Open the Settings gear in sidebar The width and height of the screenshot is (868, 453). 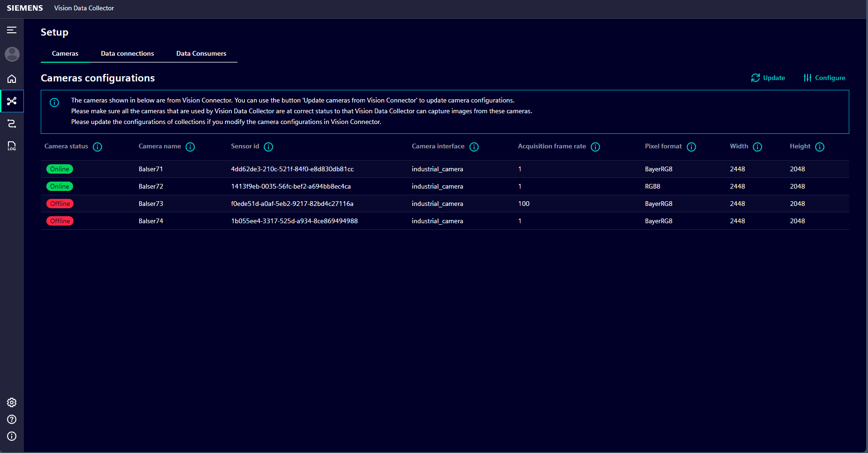12,402
